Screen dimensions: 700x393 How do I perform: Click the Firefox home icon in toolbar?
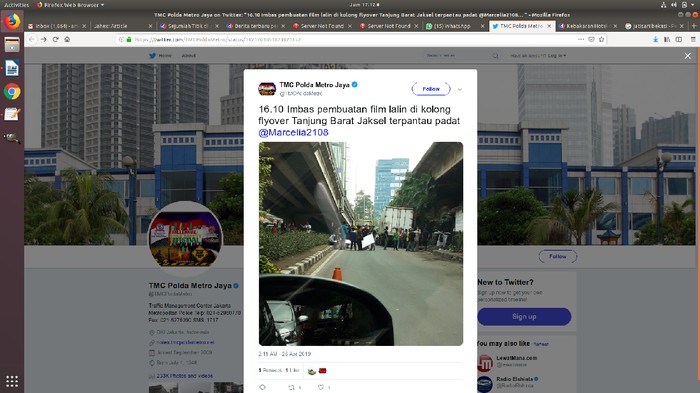click(67, 39)
